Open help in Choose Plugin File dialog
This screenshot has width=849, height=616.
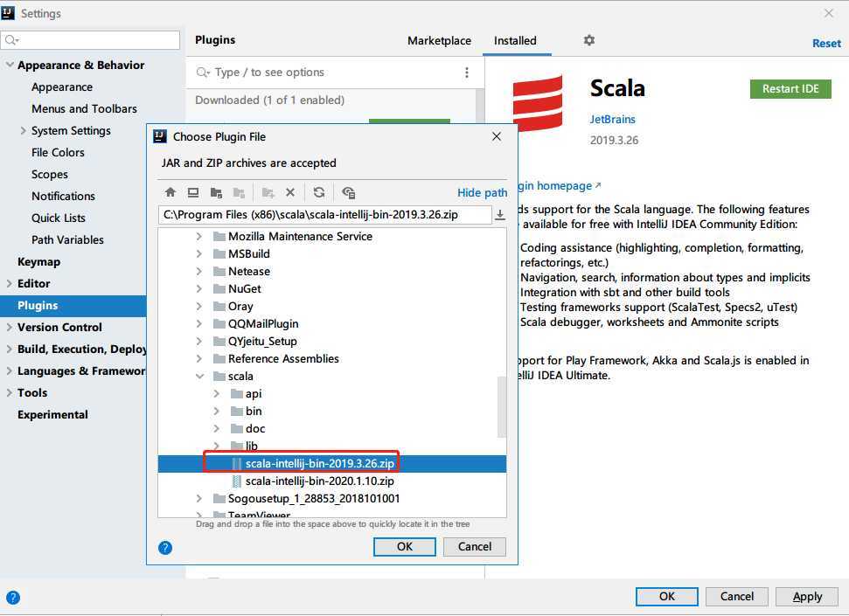coord(165,548)
